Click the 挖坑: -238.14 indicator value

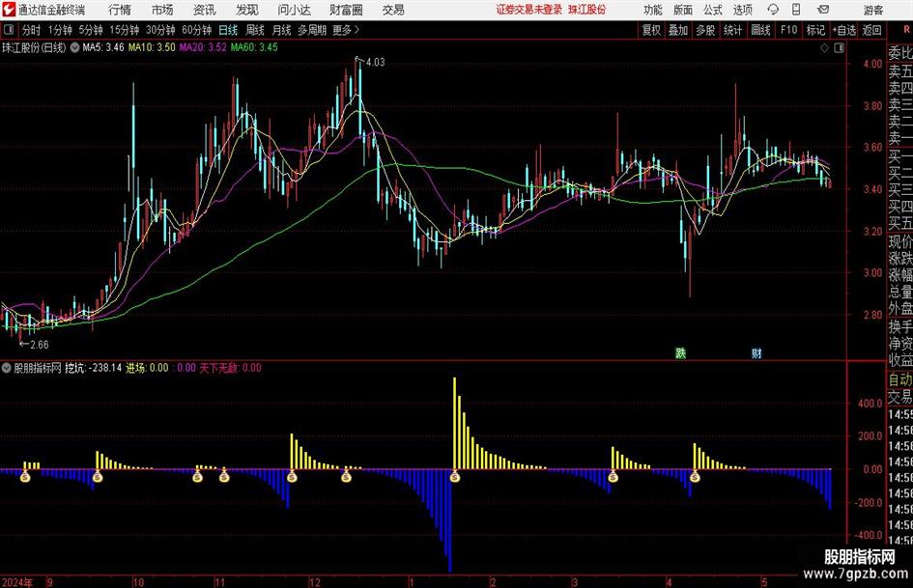click(93, 368)
